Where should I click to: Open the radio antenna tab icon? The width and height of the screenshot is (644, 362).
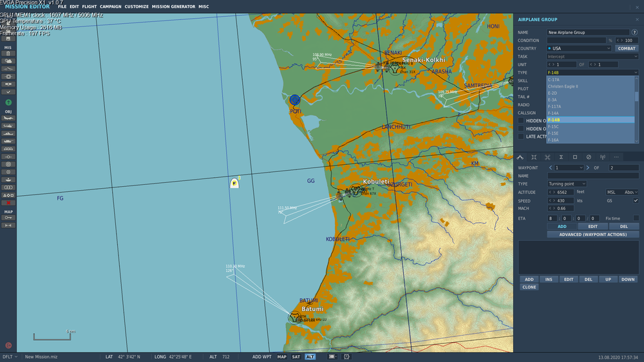(x=603, y=157)
